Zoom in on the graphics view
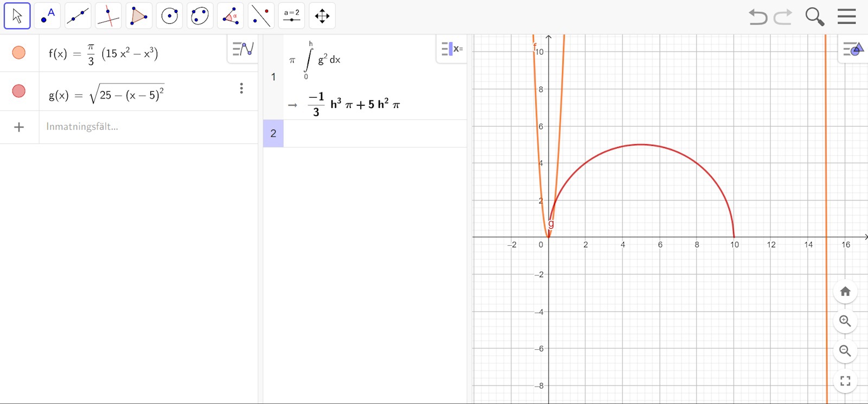Viewport: 868px width, 404px height. (845, 321)
